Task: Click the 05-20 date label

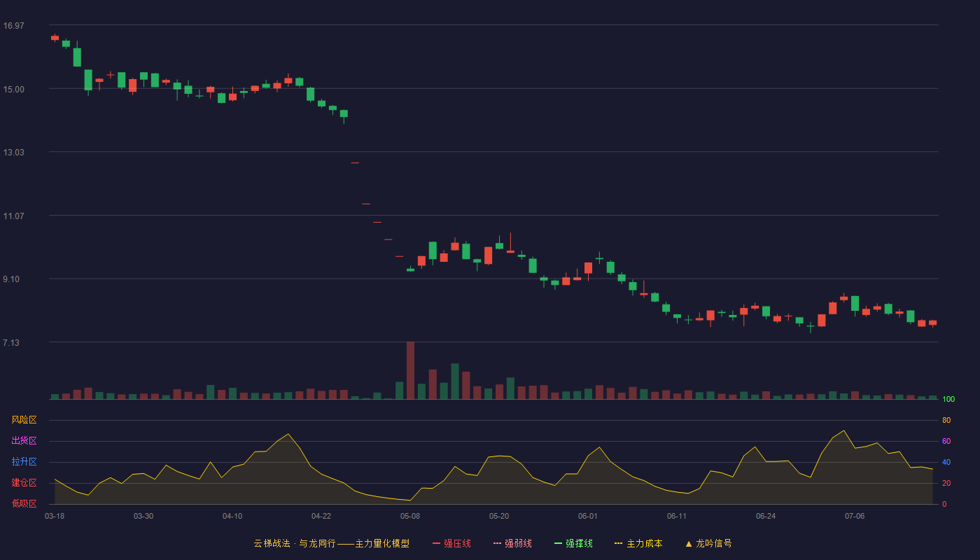Action: click(x=499, y=516)
